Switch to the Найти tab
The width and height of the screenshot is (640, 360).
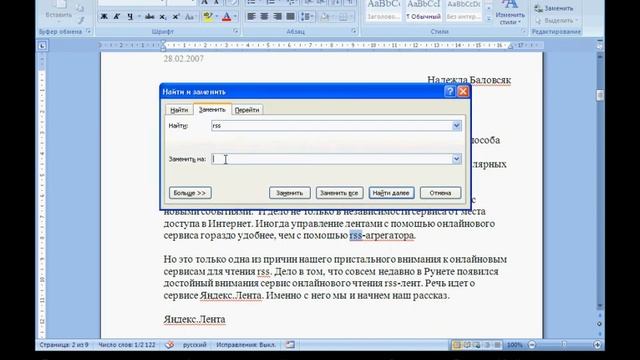(x=179, y=110)
